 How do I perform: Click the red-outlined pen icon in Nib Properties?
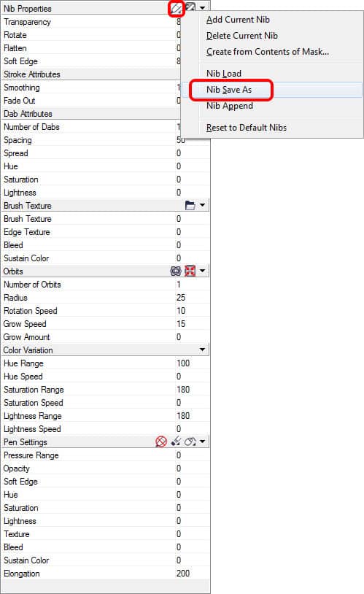click(x=176, y=8)
